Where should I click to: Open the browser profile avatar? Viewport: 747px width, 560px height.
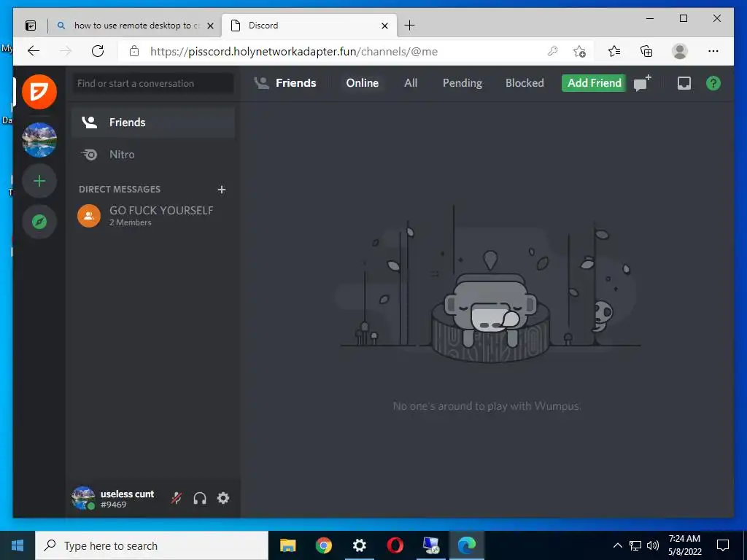(680, 51)
